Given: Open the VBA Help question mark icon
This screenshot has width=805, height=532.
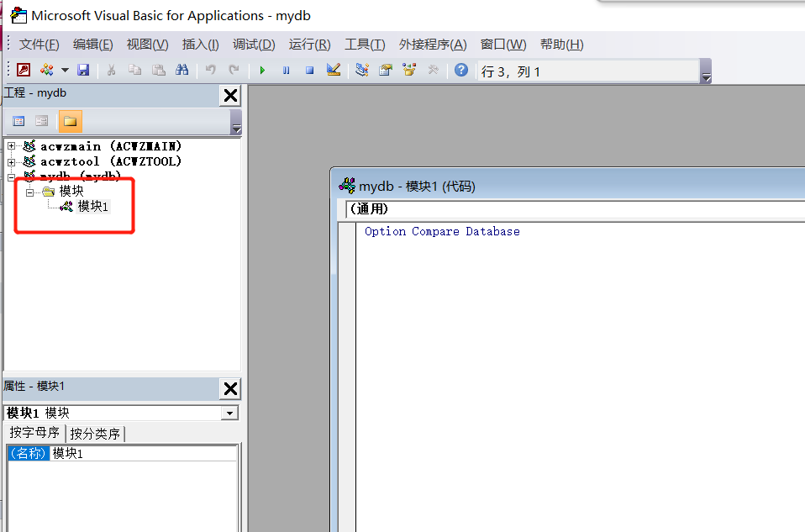Looking at the screenshot, I should tap(461, 71).
